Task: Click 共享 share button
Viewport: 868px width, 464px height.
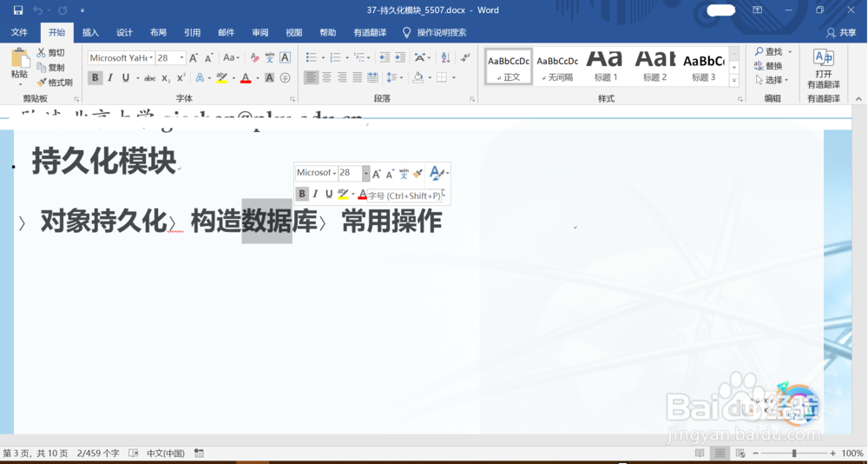Action: [841, 33]
